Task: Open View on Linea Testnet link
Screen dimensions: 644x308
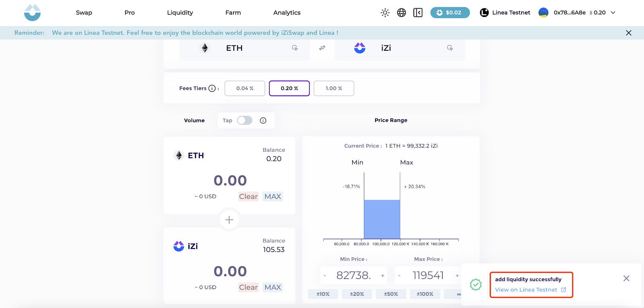Action: 530,290
